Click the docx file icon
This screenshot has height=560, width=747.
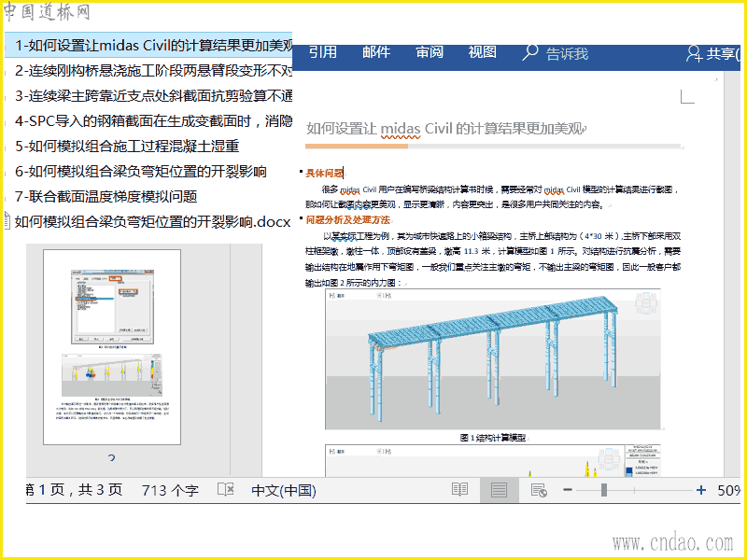(x=7, y=222)
